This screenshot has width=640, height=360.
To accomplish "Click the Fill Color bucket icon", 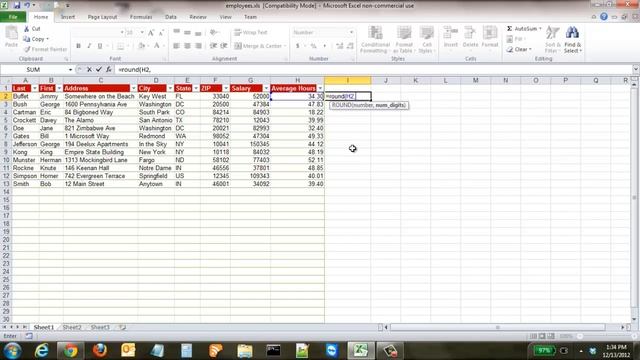I will [141, 46].
